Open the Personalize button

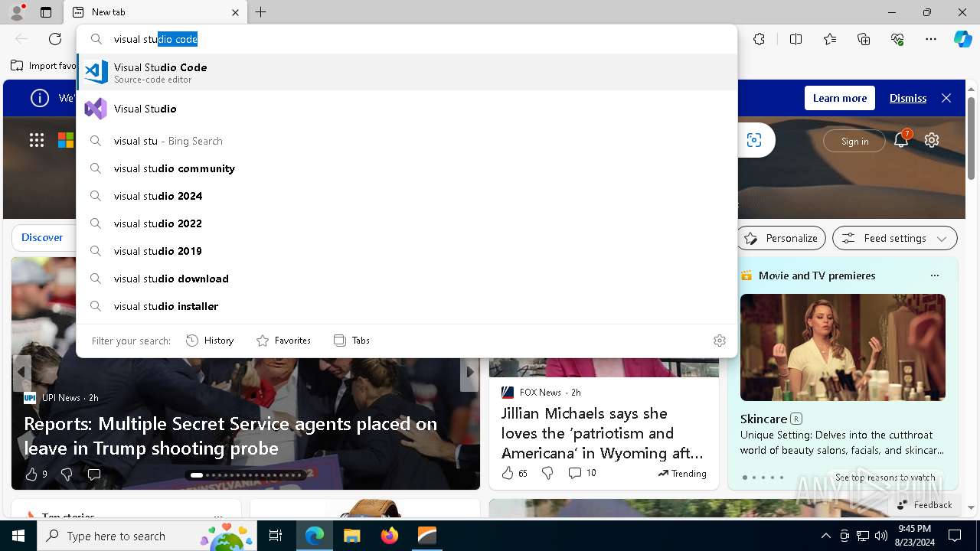pyautogui.click(x=781, y=238)
